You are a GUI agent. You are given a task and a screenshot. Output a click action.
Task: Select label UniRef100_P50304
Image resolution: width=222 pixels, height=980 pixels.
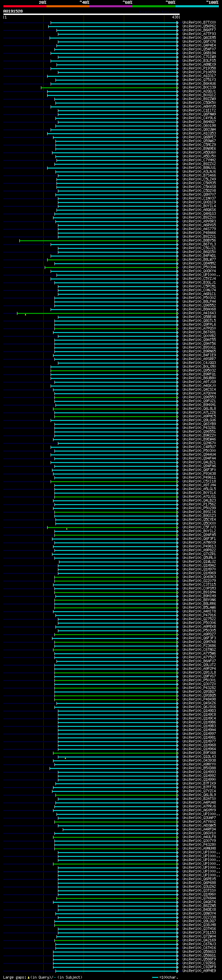point(199,267)
